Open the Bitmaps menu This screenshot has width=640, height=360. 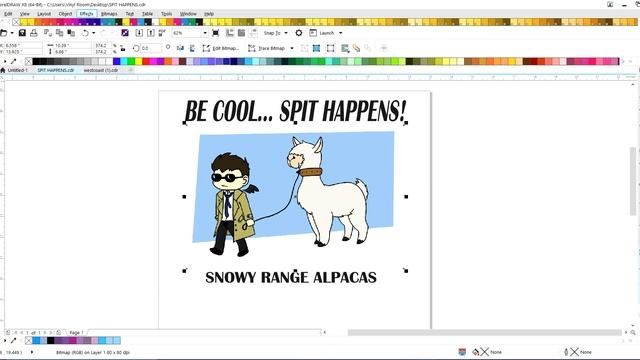(x=109, y=14)
